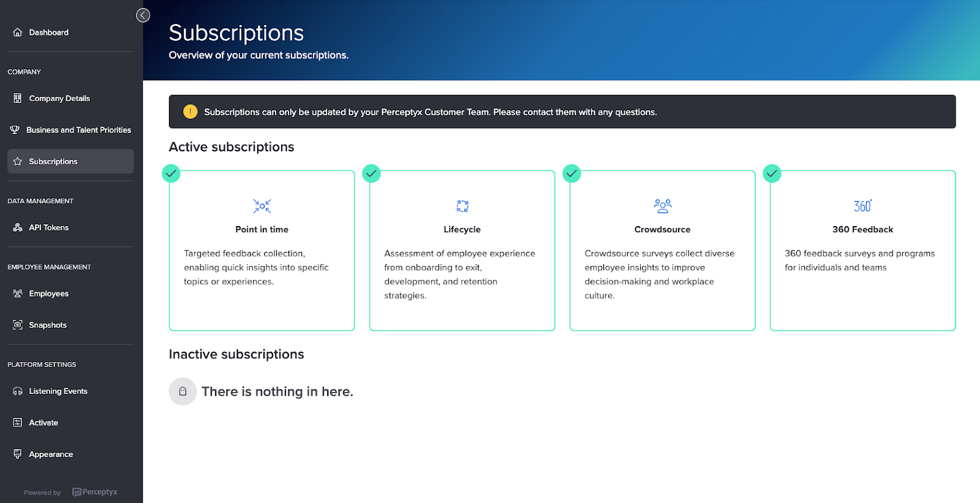Image resolution: width=980 pixels, height=503 pixels.
Task: Click the COMPANY section label
Action: pyautogui.click(x=24, y=72)
